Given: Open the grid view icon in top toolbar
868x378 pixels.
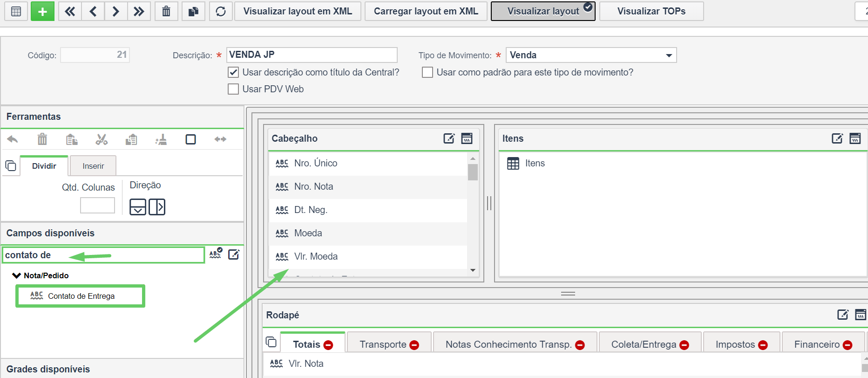Looking at the screenshot, I should tap(16, 11).
